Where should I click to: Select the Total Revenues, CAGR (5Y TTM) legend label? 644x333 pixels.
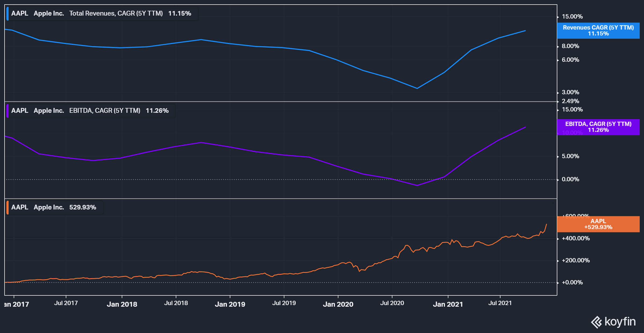(x=116, y=13)
